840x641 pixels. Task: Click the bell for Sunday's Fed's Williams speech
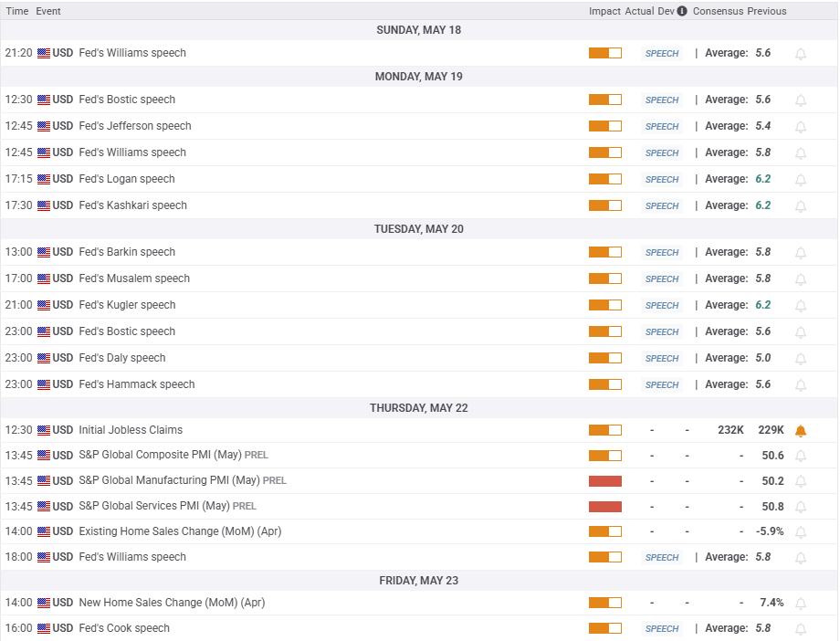[801, 54]
